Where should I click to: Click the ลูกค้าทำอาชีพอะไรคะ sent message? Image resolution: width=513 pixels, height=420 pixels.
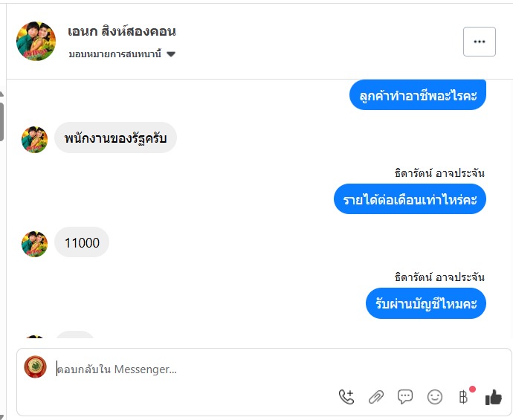(417, 95)
